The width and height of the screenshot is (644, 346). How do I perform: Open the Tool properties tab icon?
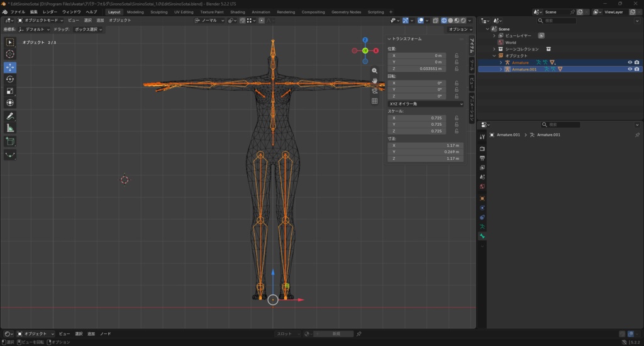pyautogui.click(x=482, y=137)
